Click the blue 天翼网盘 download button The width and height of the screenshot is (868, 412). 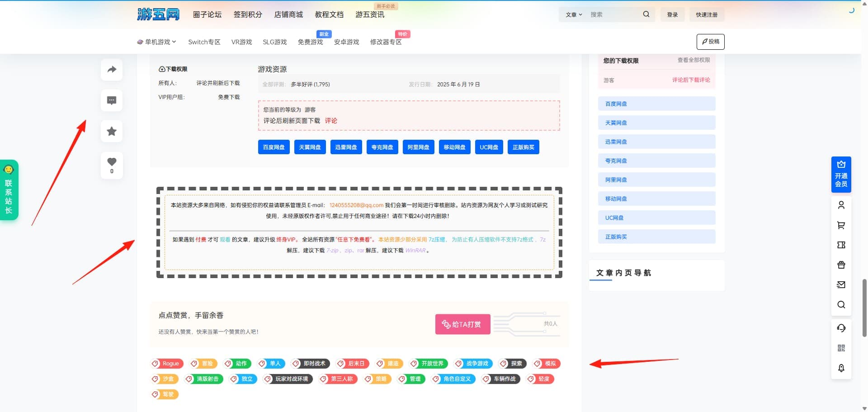coord(310,147)
